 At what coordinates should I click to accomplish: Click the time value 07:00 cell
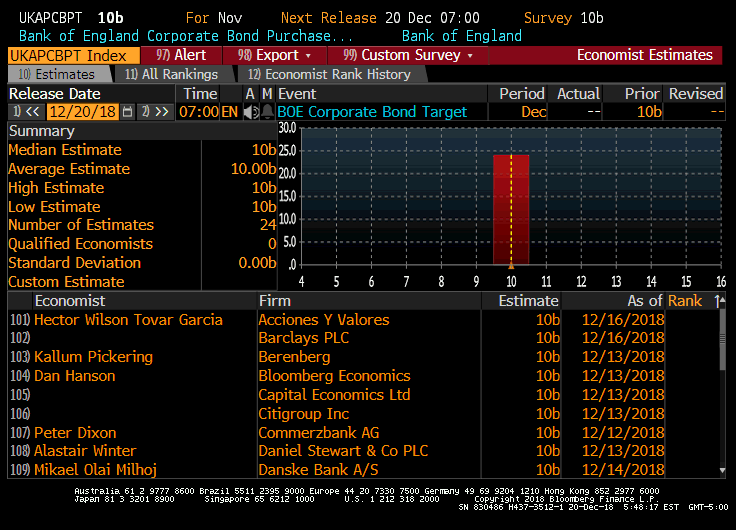[199, 112]
